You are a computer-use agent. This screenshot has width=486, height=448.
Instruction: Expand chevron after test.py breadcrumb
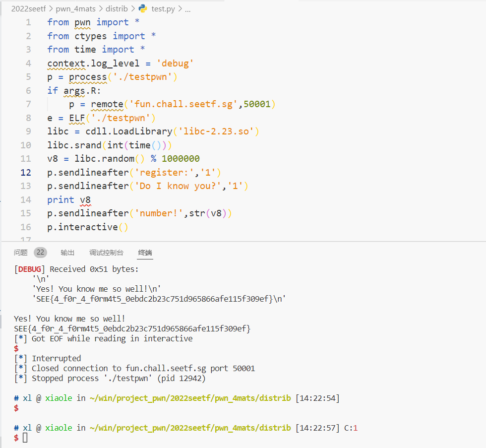180,8
